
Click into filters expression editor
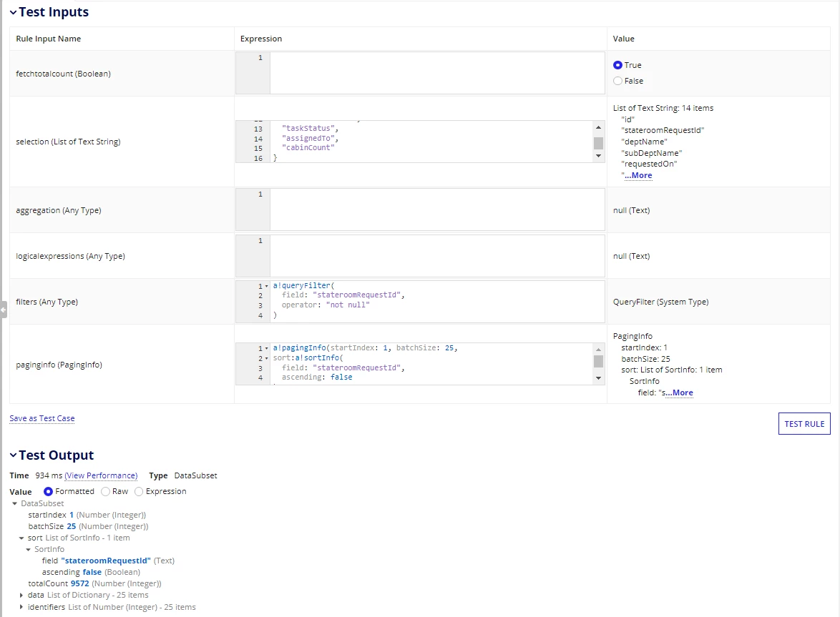click(437, 301)
